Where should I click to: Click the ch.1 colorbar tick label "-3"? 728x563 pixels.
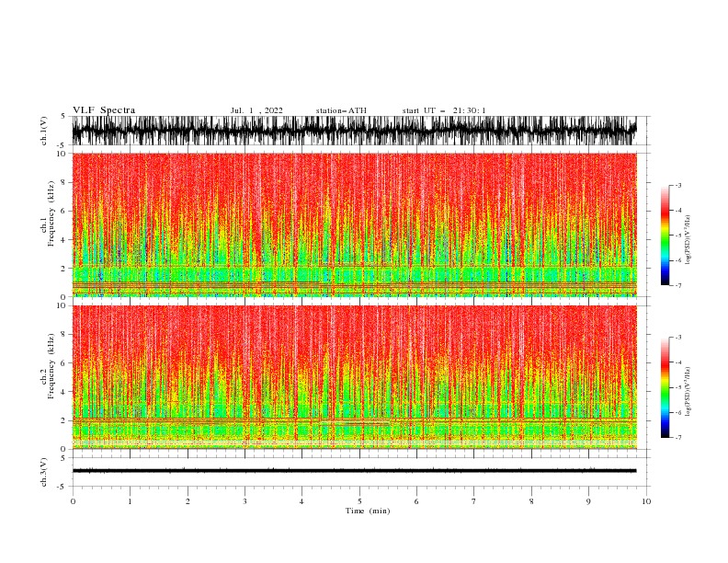(x=678, y=185)
